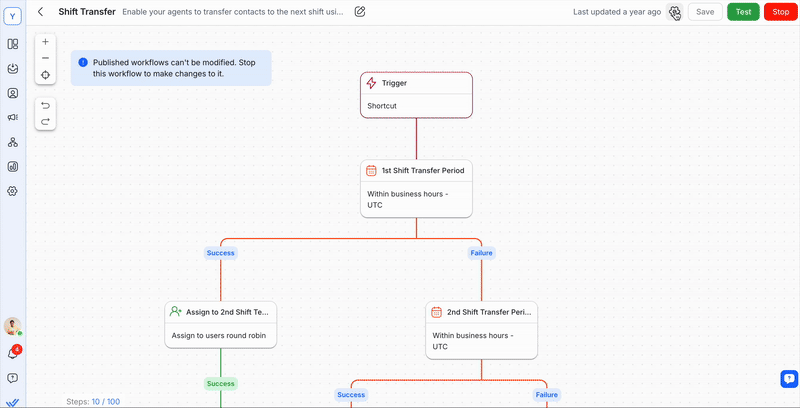Select the 1st Shift Transfer Period node

[x=416, y=187]
